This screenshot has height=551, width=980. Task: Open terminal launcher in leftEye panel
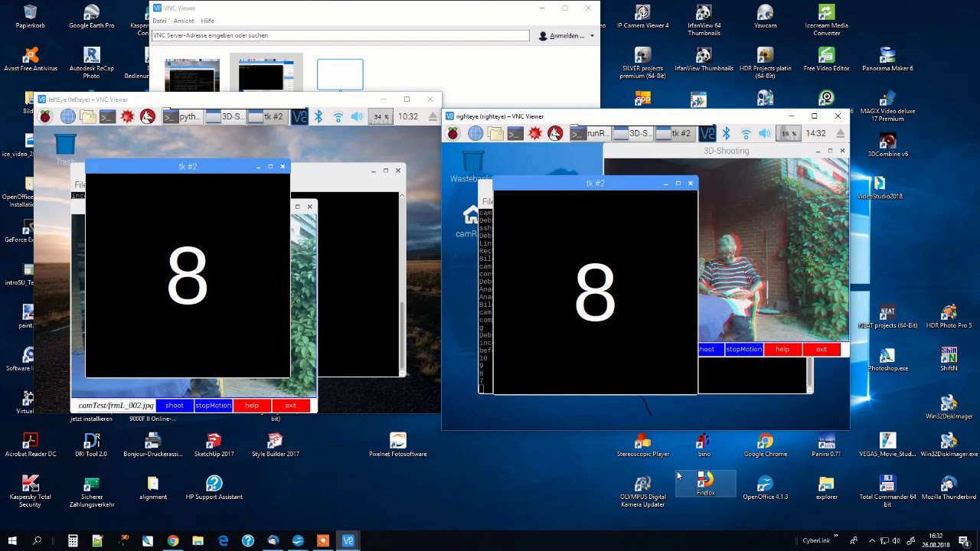[x=107, y=116]
